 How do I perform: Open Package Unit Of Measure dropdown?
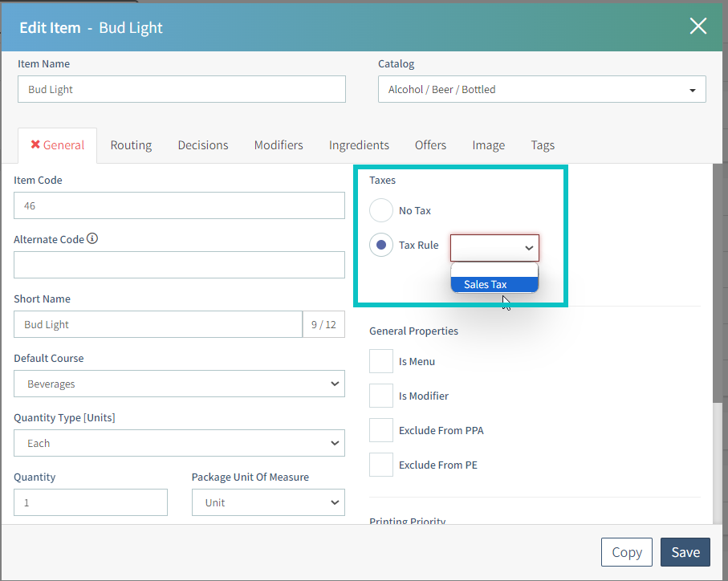268,503
